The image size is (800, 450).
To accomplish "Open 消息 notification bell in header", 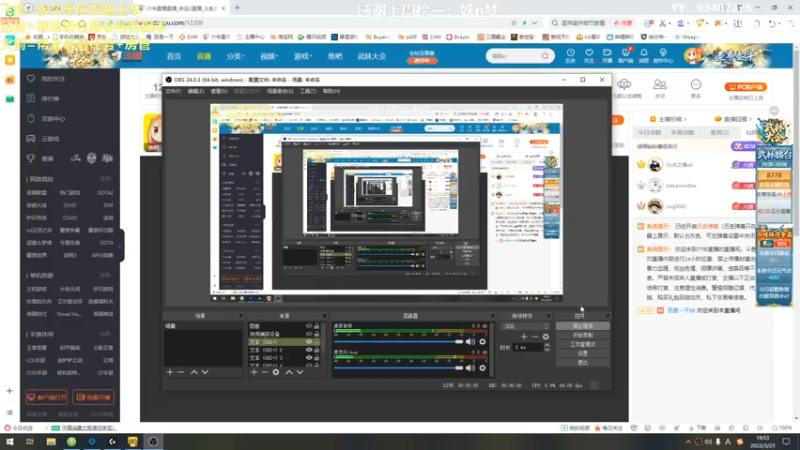I will (x=644, y=56).
